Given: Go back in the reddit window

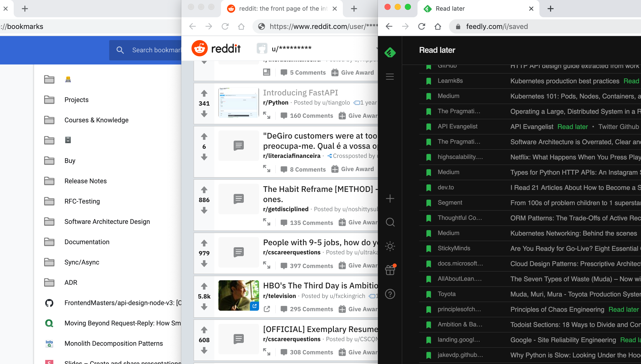Looking at the screenshot, I should click(193, 26).
